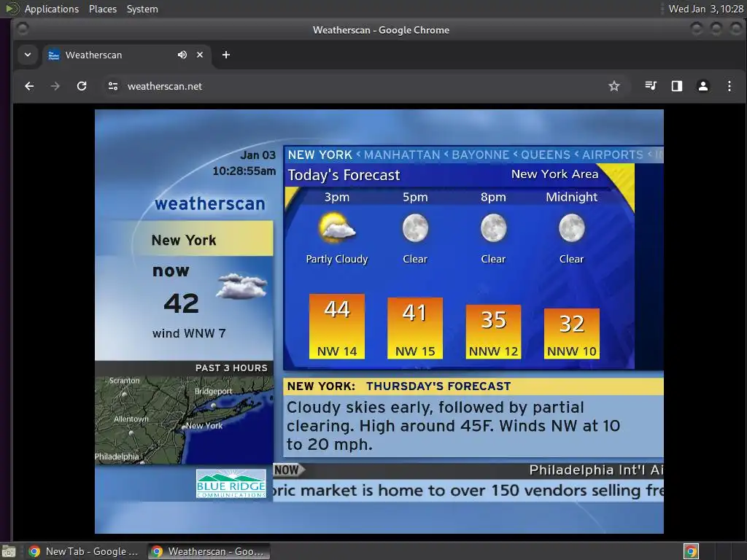Open the Places menu

(103, 9)
